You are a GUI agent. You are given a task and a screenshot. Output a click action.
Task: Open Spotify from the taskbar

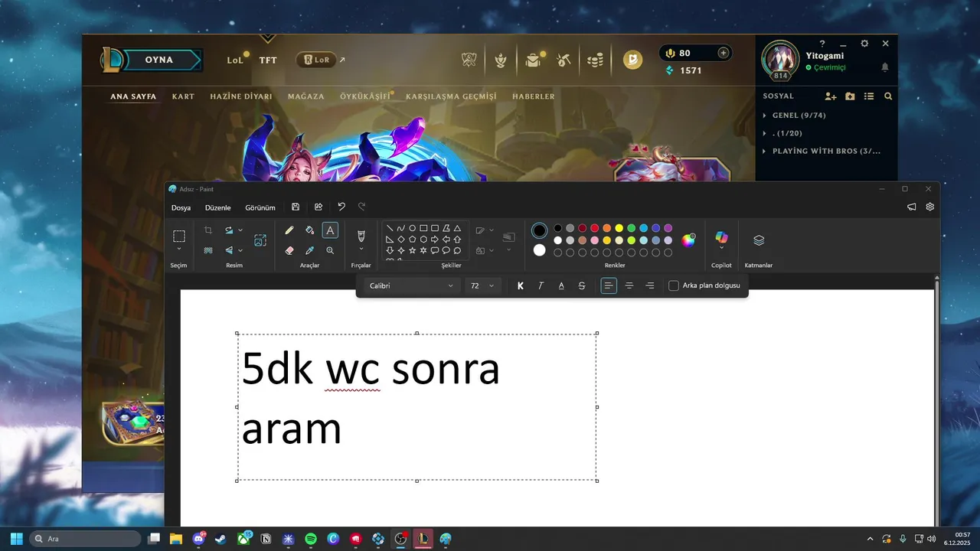pyautogui.click(x=311, y=539)
